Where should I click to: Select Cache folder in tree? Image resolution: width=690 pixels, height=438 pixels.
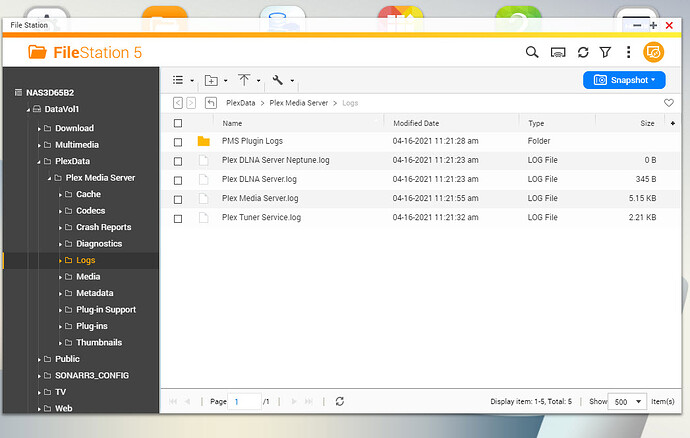click(88, 194)
